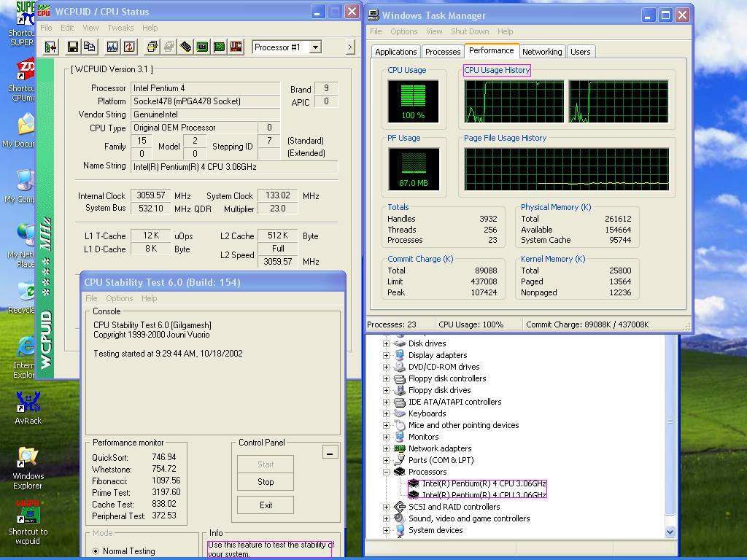Click the Exit button in CPU Stability Test
The height and width of the screenshot is (560, 747).
pyautogui.click(x=266, y=505)
